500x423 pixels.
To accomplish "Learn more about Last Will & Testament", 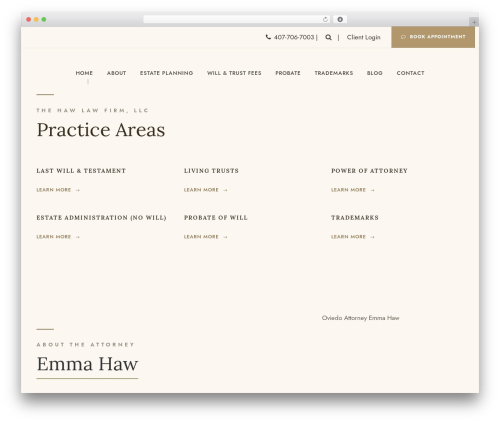I will 58,190.
